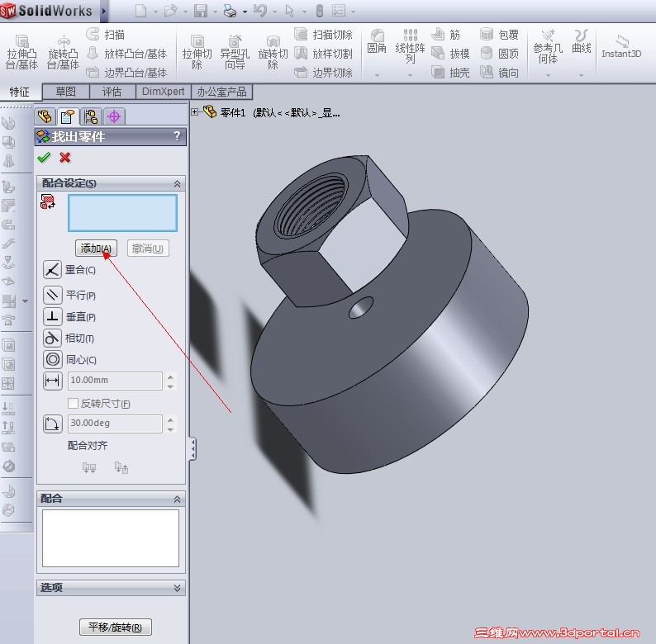Select the 相切 tangent mate

52,338
